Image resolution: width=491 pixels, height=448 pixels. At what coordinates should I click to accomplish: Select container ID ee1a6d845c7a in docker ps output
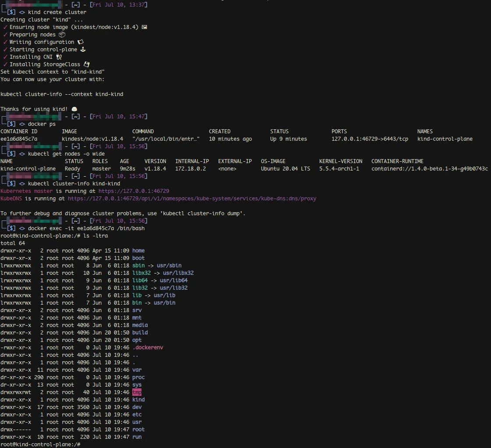(19, 139)
